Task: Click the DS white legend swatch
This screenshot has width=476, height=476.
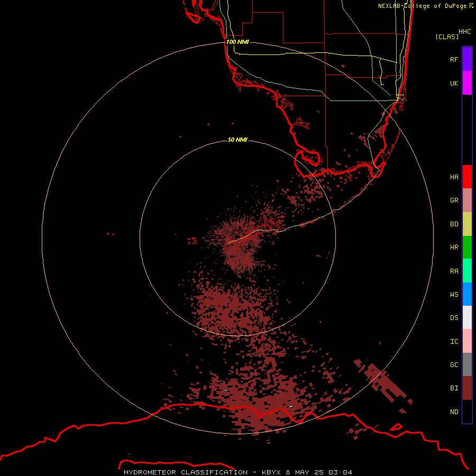Action: (467, 317)
